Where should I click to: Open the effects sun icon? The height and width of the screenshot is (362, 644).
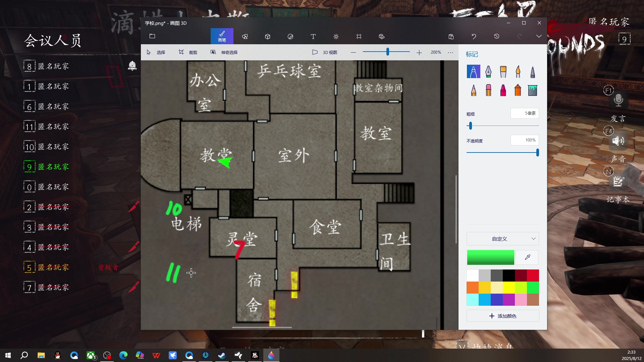click(336, 36)
